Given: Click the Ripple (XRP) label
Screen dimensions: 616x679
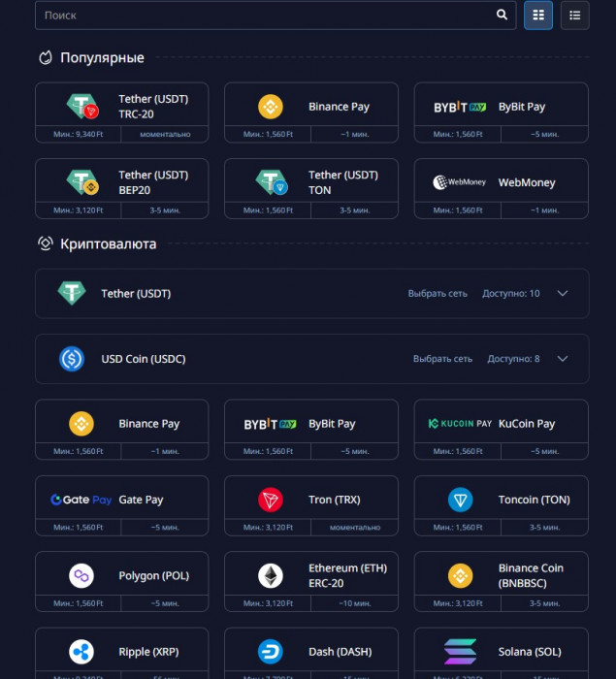Looking at the screenshot, I should (x=148, y=652).
